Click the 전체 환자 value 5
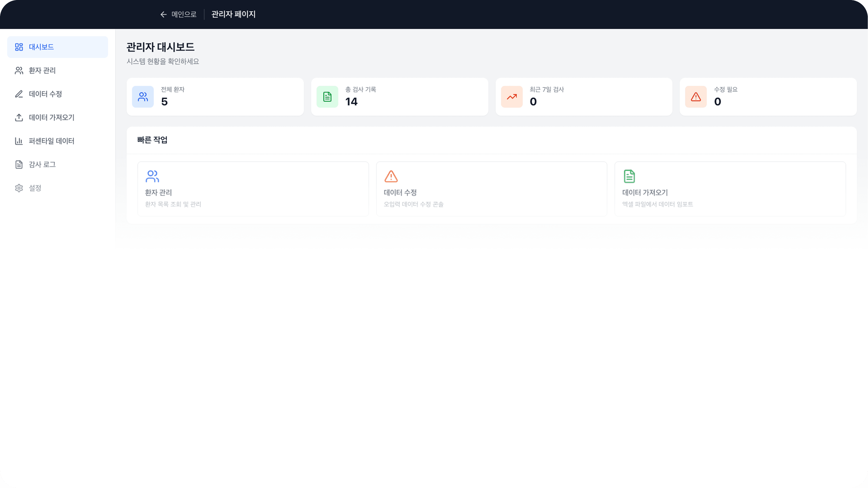Screen dimensions: 868x488 click(164, 102)
